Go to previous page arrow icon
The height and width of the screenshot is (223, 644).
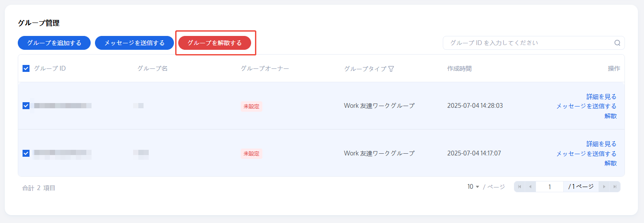pos(530,187)
